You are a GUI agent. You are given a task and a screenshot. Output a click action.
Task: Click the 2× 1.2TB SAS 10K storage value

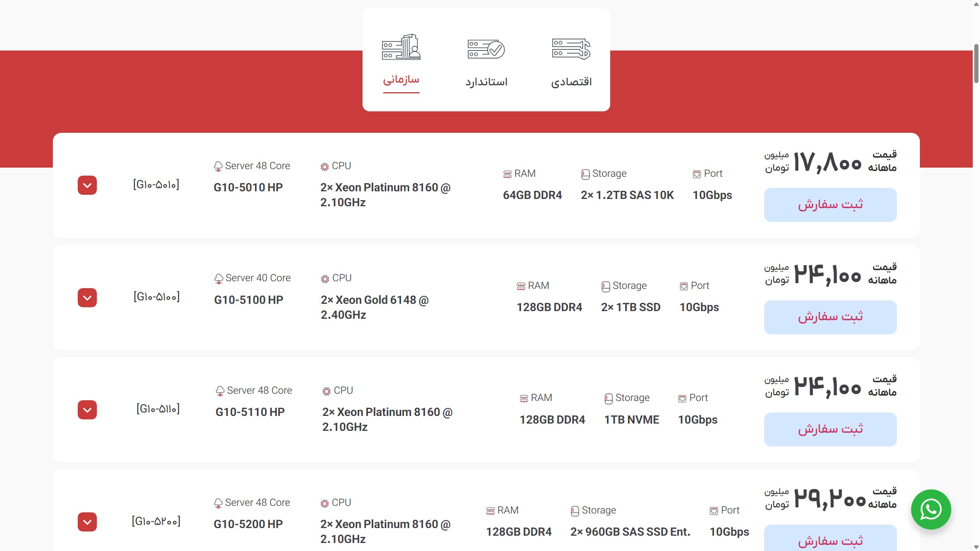point(627,195)
